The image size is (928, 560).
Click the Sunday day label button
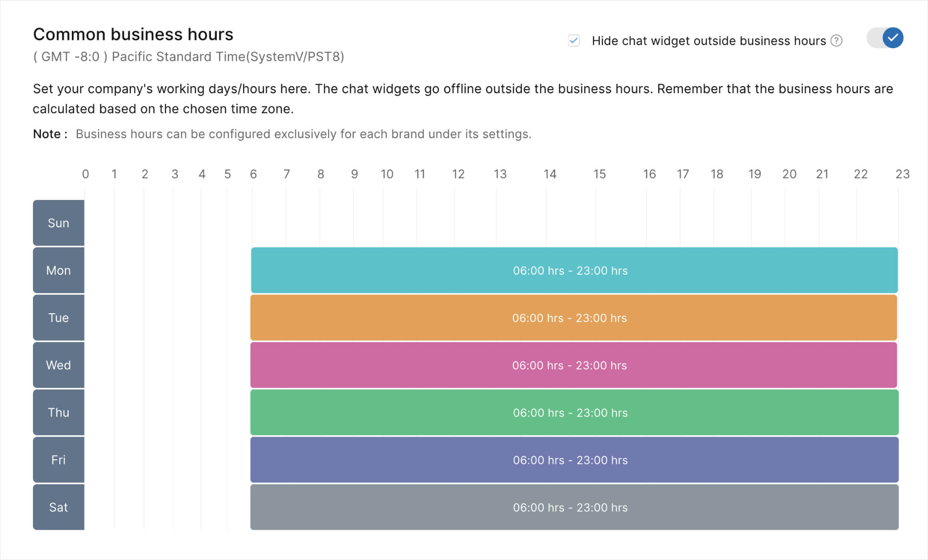[x=59, y=222]
